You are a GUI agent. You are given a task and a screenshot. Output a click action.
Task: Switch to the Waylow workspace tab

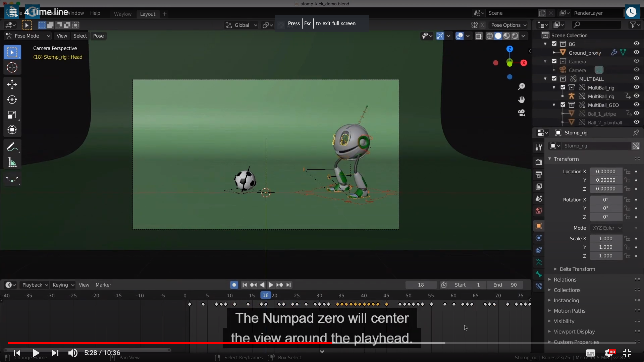(x=122, y=14)
